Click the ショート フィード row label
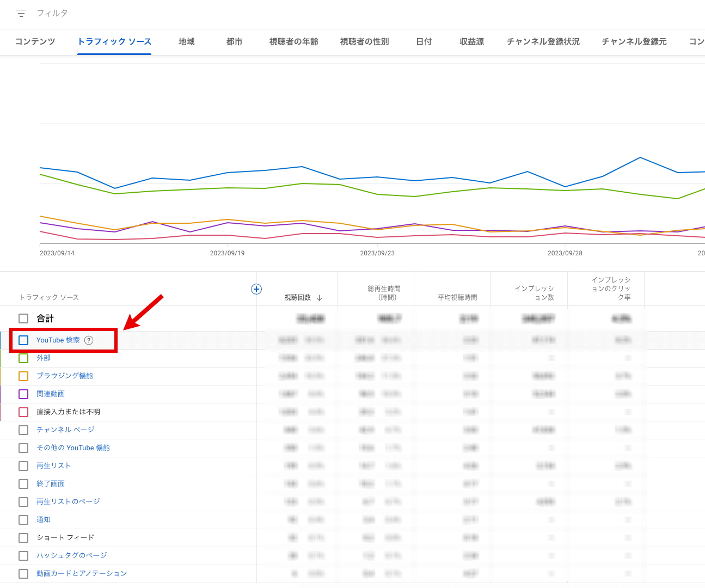This screenshot has width=705, height=588. point(65,537)
